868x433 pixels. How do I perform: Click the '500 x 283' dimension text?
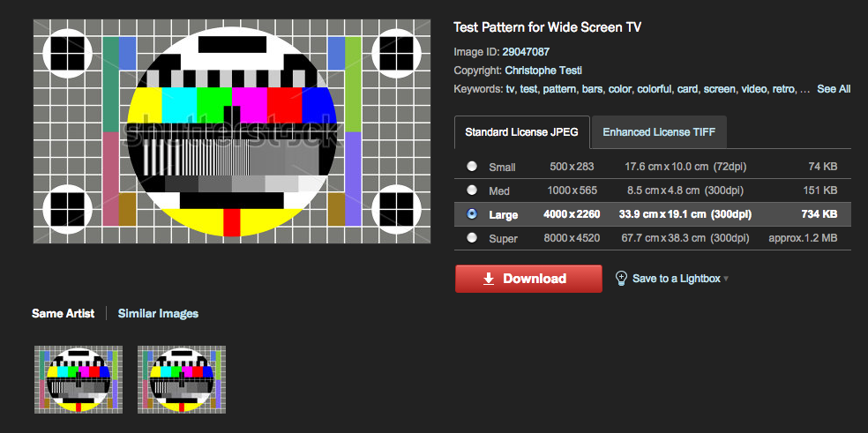click(572, 167)
